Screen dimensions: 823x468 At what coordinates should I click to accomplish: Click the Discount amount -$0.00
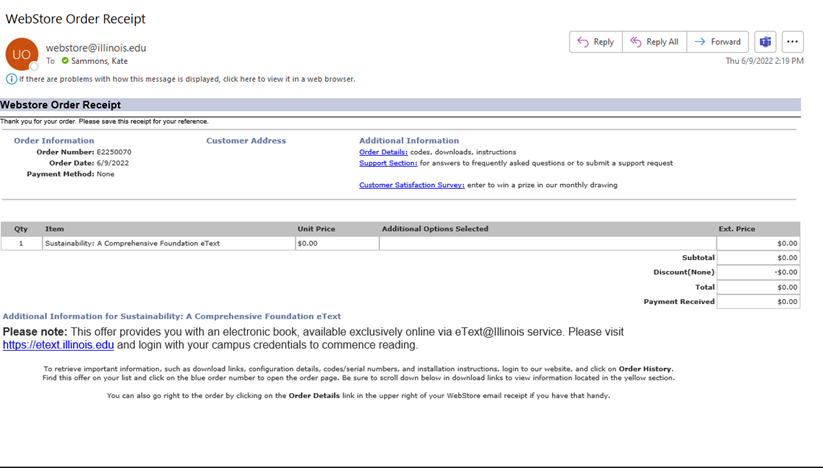[x=758, y=272]
